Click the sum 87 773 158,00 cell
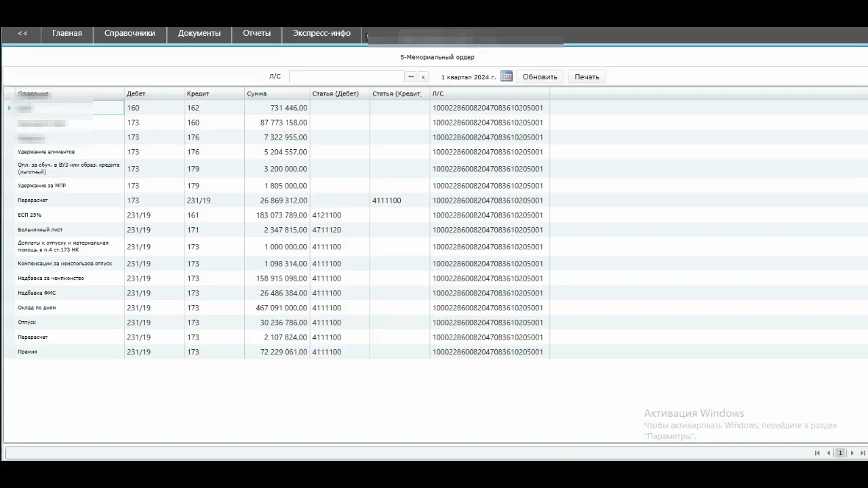Image resolution: width=868 pixels, height=488 pixels. [x=277, y=123]
